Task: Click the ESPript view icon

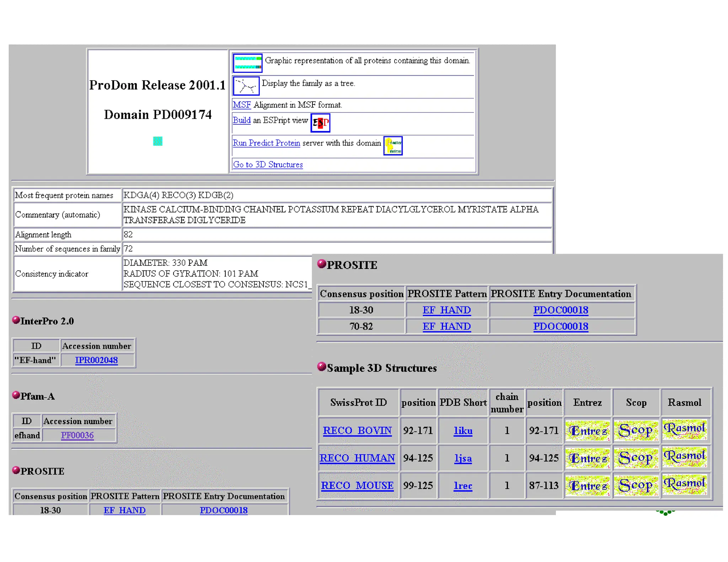Action: 320,123
